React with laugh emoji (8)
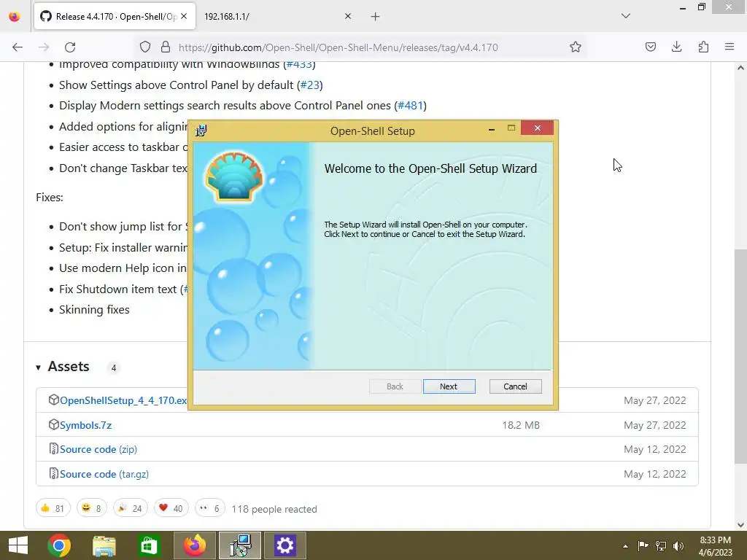 [x=91, y=508]
